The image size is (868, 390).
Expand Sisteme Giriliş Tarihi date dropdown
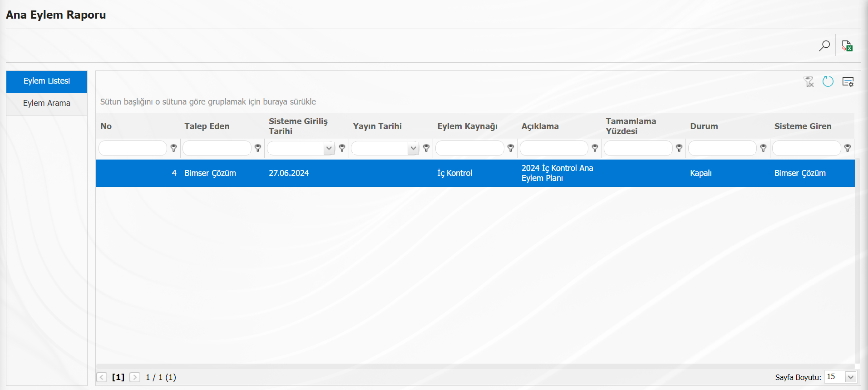(329, 148)
